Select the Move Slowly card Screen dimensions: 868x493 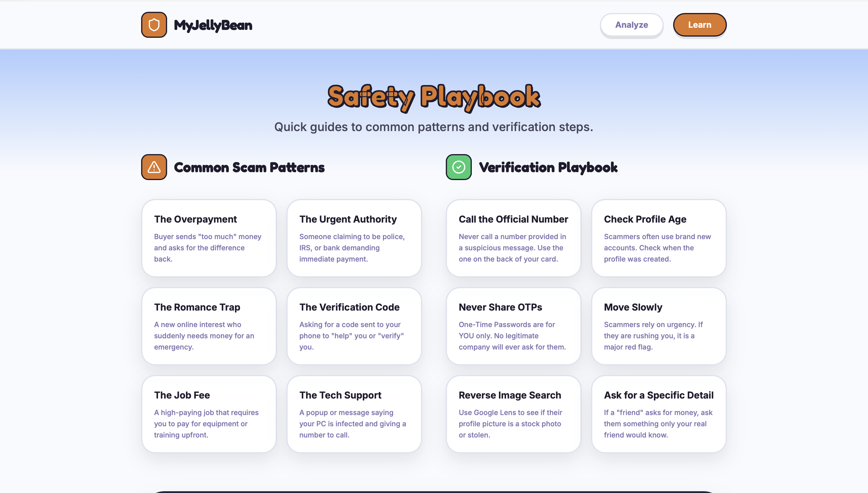click(x=658, y=326)
